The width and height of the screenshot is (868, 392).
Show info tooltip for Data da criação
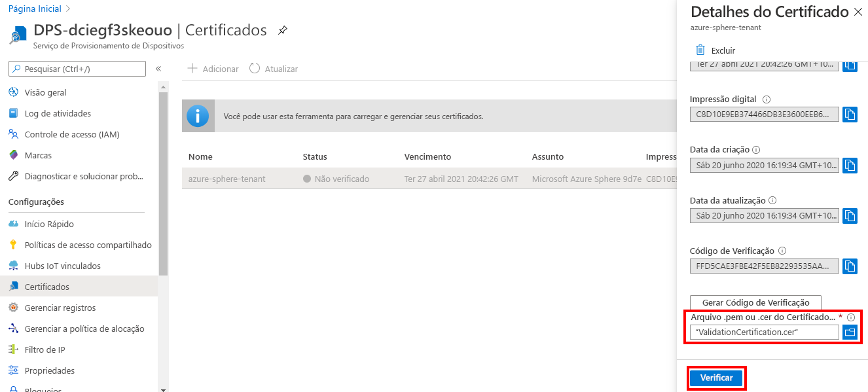click(756, 150)
